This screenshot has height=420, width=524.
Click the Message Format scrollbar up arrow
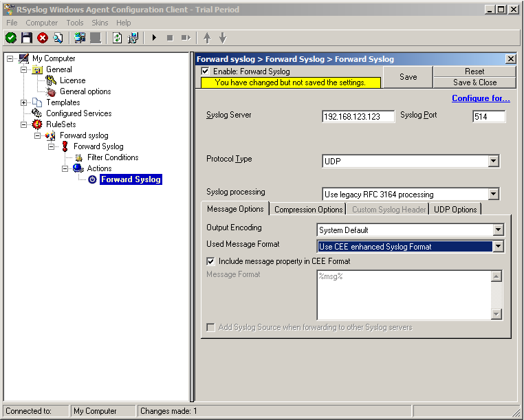(x=496, y=276)
